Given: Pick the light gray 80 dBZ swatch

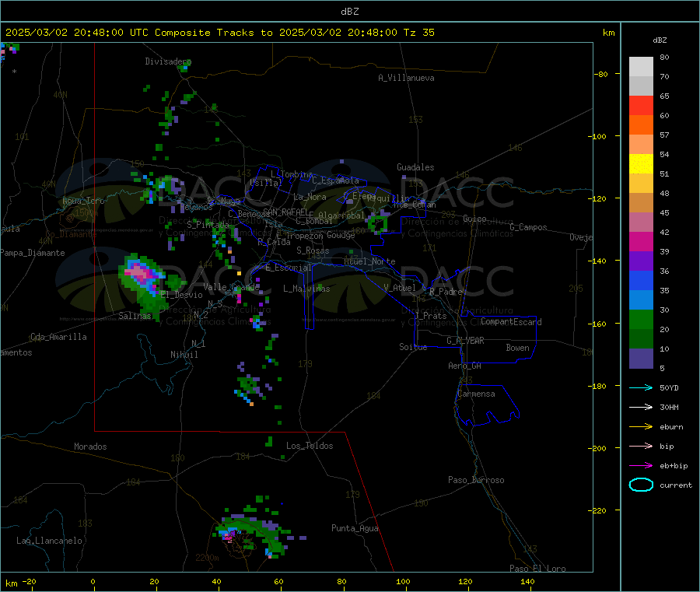Looking at the screenshot, I should coord(641,67).
